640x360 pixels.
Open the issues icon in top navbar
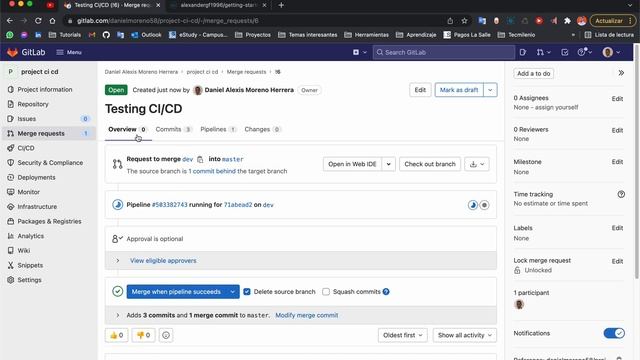tap(523, 52)
